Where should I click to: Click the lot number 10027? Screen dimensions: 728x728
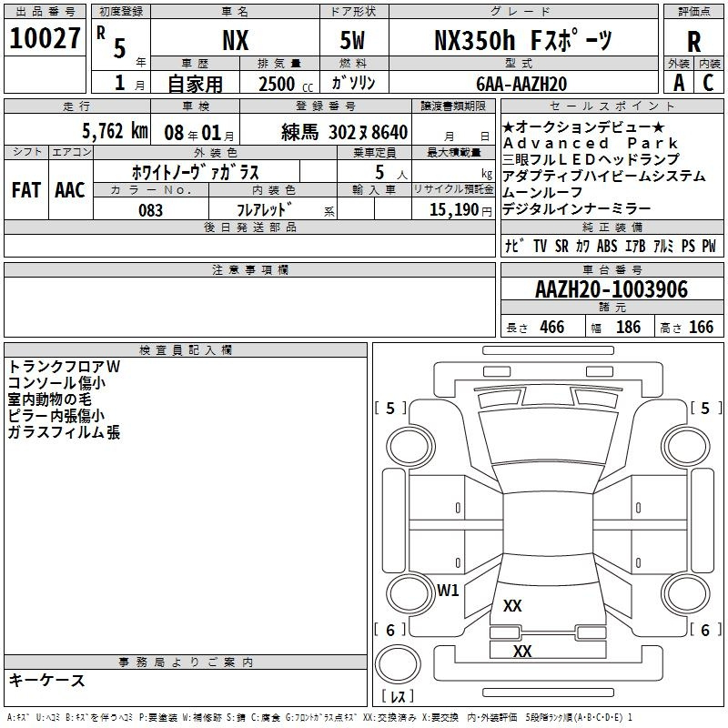(x=45, y=38)
